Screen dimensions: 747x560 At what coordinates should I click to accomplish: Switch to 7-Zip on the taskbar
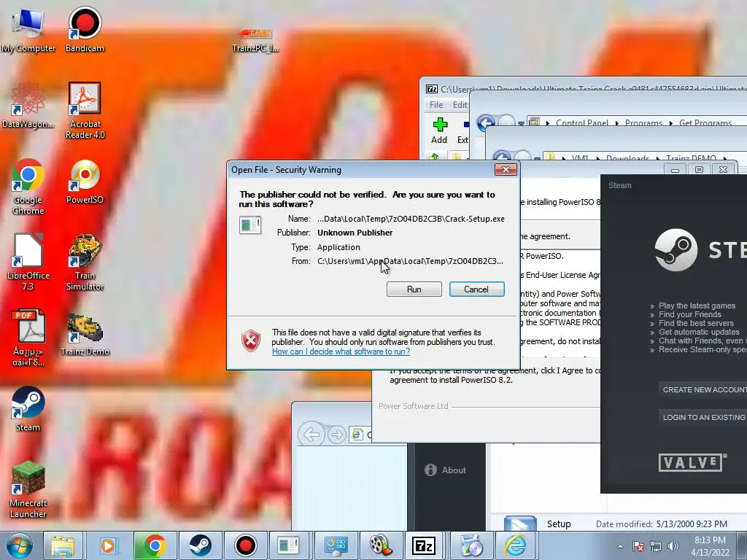(x=424, y=545)
